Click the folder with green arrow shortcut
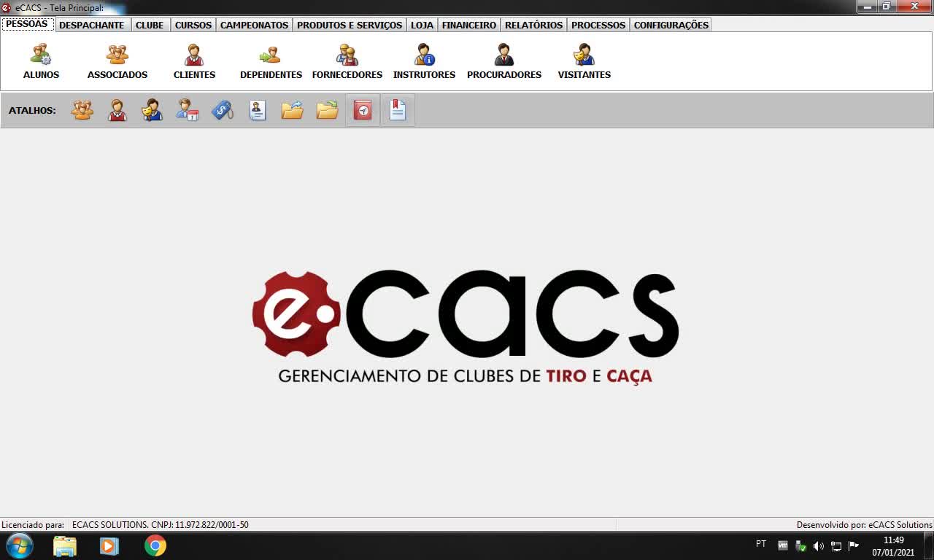 point(328,110)
